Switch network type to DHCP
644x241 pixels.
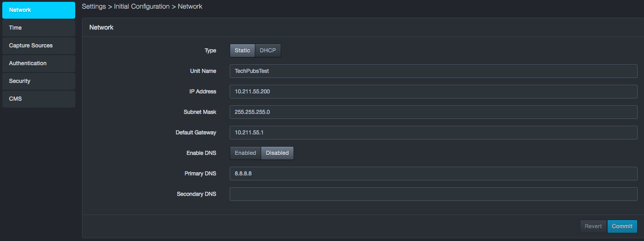click(268, 51)
